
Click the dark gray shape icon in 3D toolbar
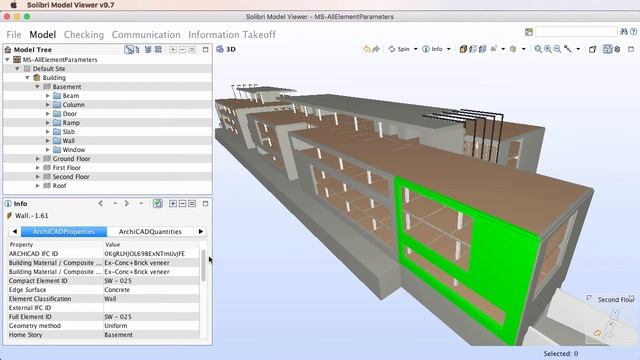(x=617, y=49)
